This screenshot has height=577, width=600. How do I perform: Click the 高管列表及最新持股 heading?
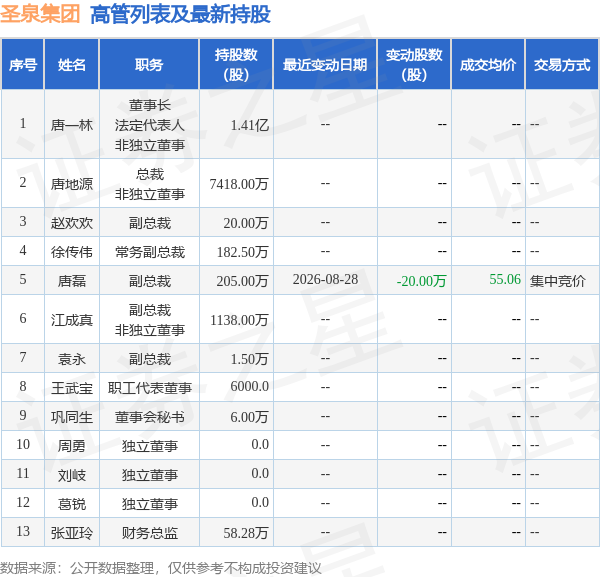coord(180,15)
